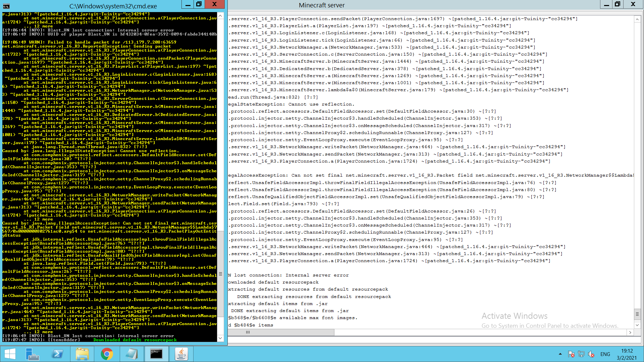Open the clock showing 19:12

(x=627, y=354)
